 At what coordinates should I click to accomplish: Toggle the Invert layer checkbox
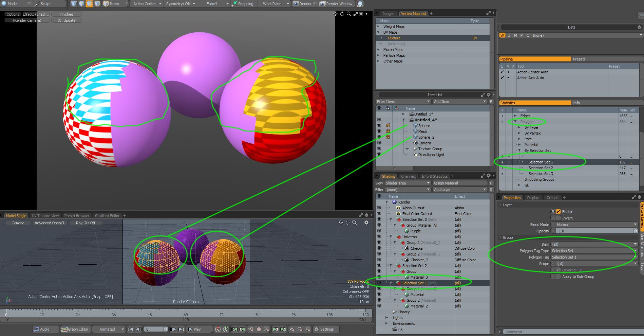pos(558,218)
